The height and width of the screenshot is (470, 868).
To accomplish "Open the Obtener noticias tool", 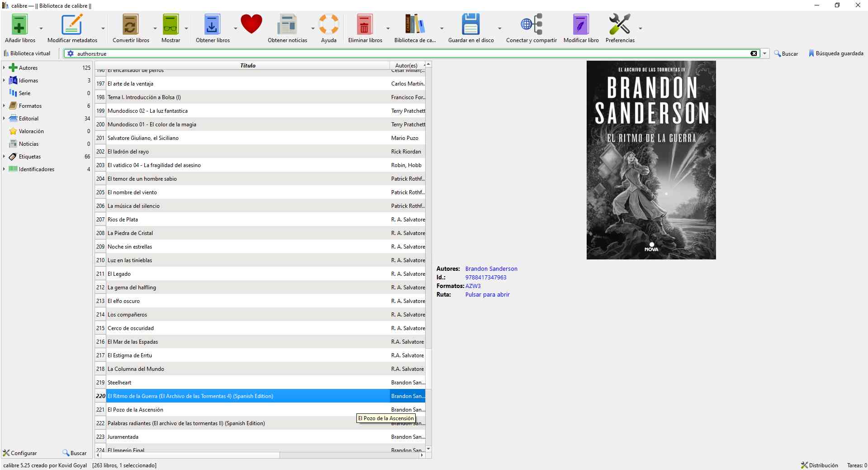I will (287, 25).
